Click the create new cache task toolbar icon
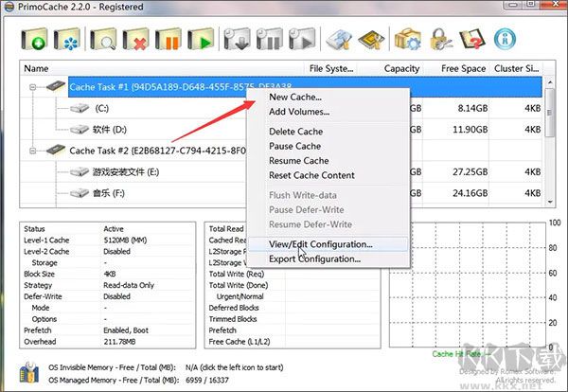Screen dimensions: 568x392 [38, 40]
